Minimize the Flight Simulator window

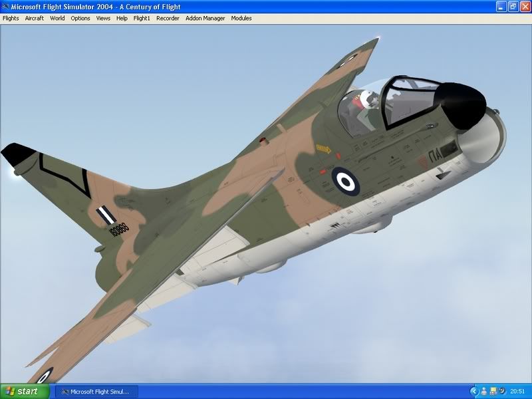[x=501, y=7]
